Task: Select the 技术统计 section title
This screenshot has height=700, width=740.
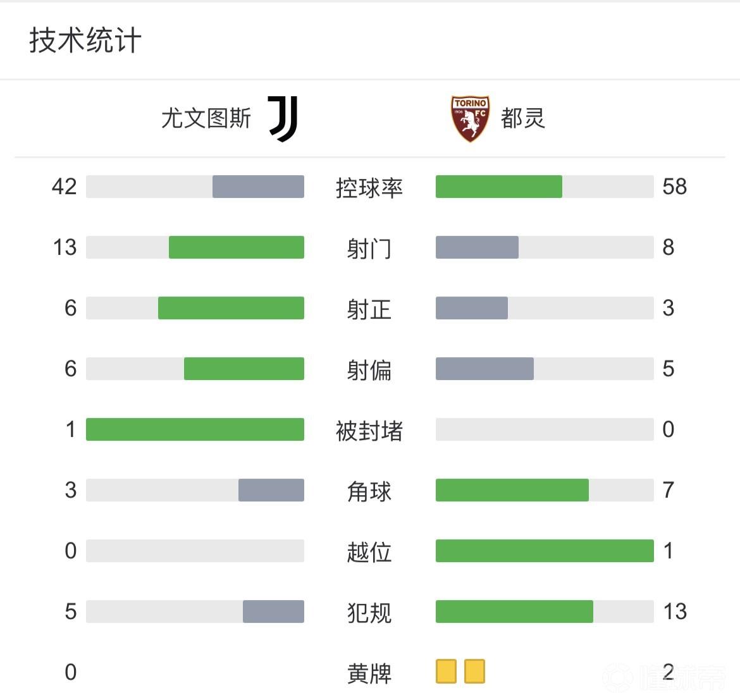Action: point(85,40)
